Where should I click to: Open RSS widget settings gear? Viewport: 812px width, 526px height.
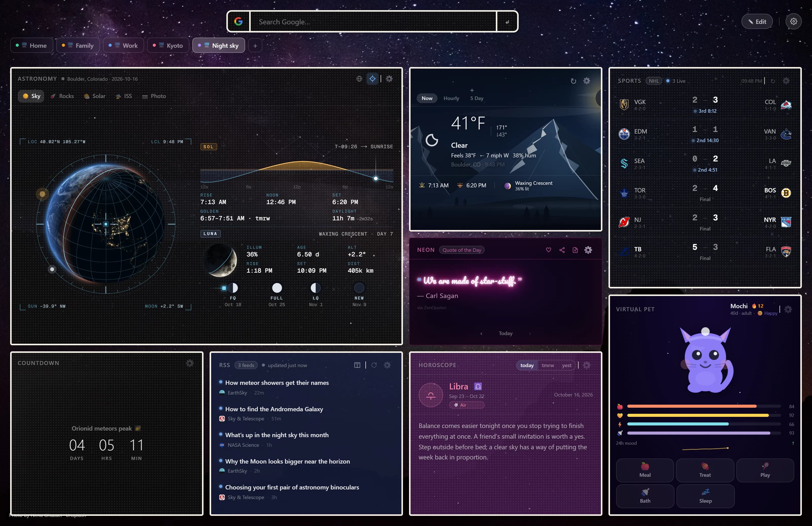pos(387,365)
